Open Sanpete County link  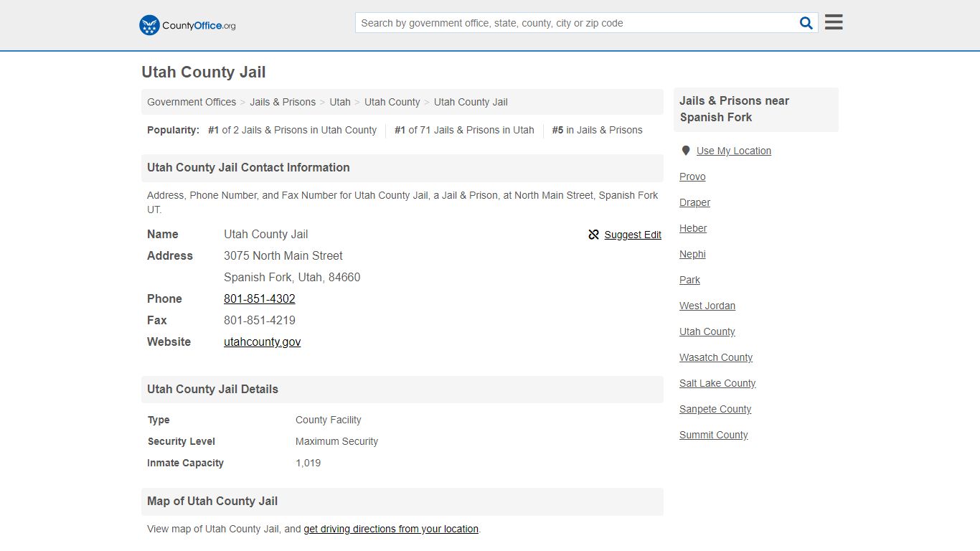715,409
